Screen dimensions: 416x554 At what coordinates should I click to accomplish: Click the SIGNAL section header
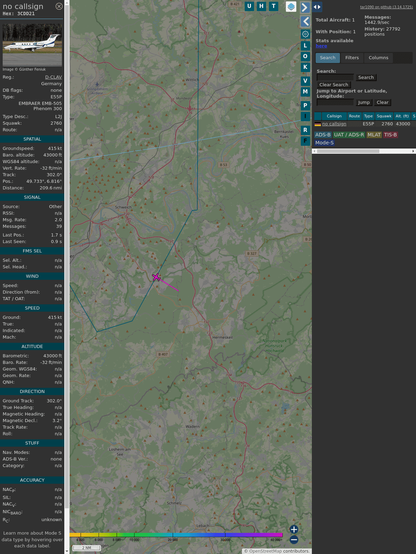click(32, 197)
